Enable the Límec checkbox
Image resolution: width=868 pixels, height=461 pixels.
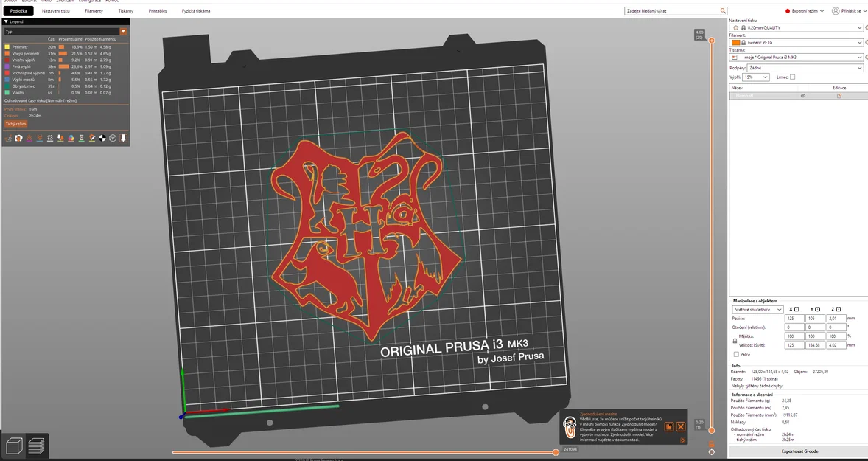(792, 77)
